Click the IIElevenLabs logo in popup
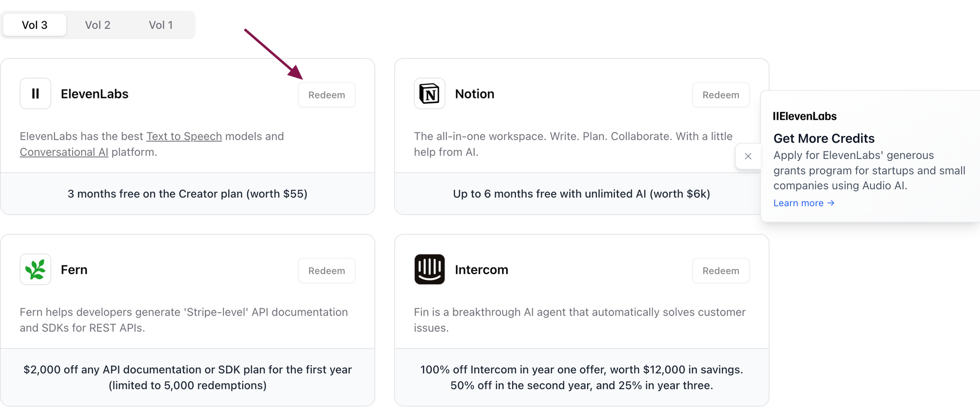 click(x=805, y=116)
